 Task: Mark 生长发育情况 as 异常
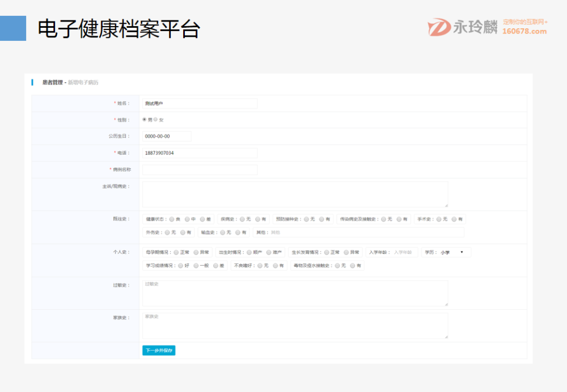pyautogui.click(x=345, y=252)
